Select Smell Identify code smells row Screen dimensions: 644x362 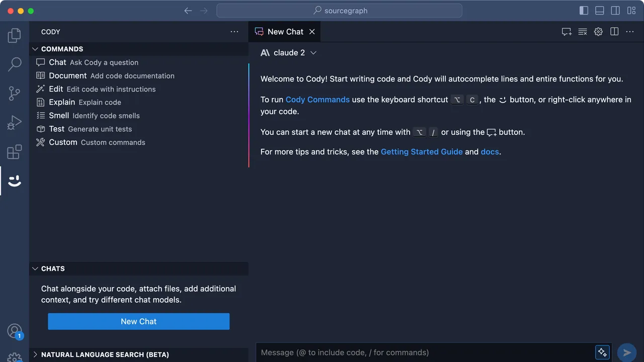139,116
